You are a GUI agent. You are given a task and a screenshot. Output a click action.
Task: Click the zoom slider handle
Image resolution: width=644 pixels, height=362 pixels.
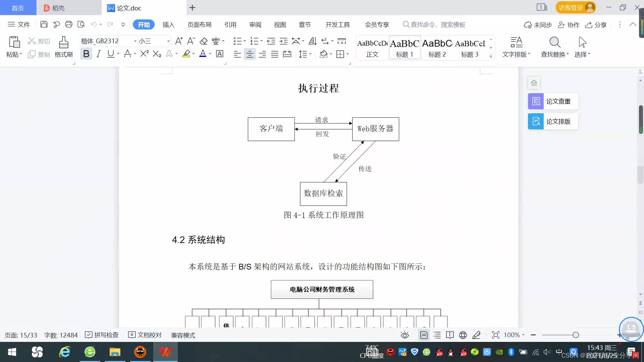click(576, 335)
